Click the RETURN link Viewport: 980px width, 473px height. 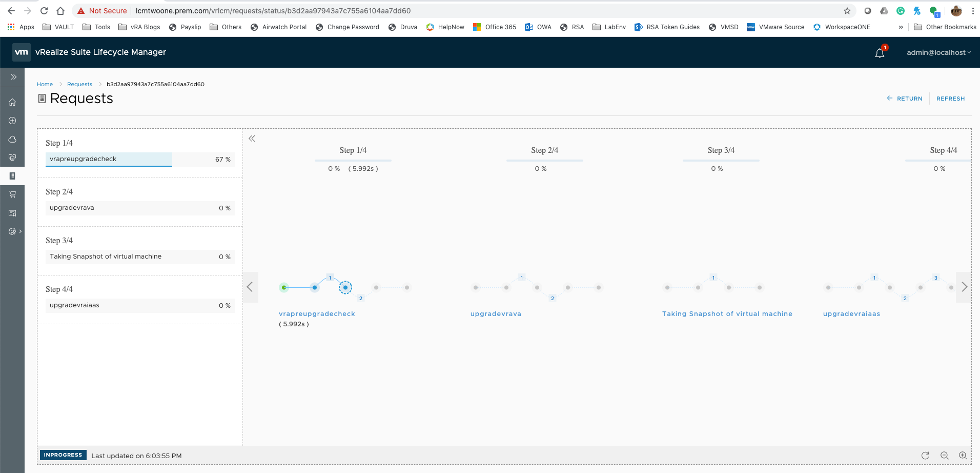tap(905, 98)
